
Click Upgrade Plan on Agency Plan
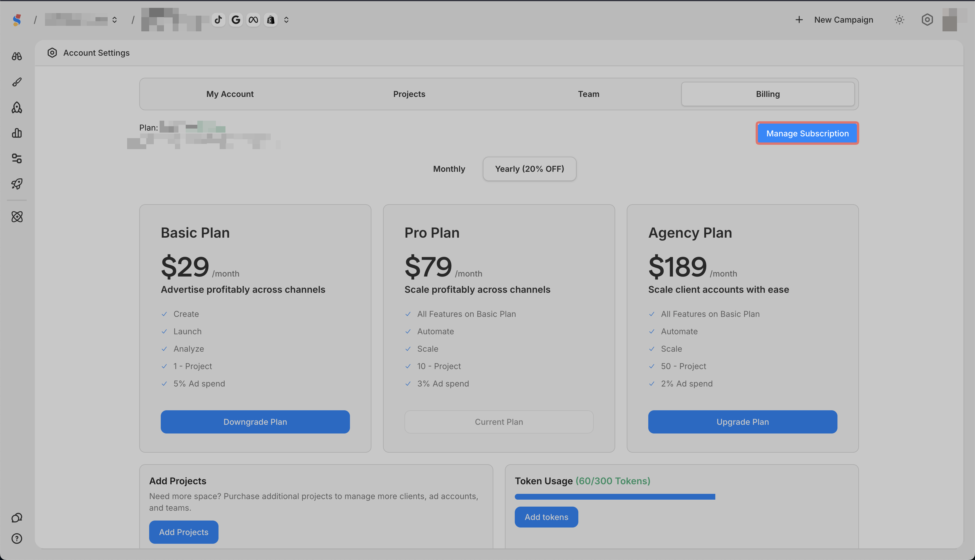(x=742, y=422)
